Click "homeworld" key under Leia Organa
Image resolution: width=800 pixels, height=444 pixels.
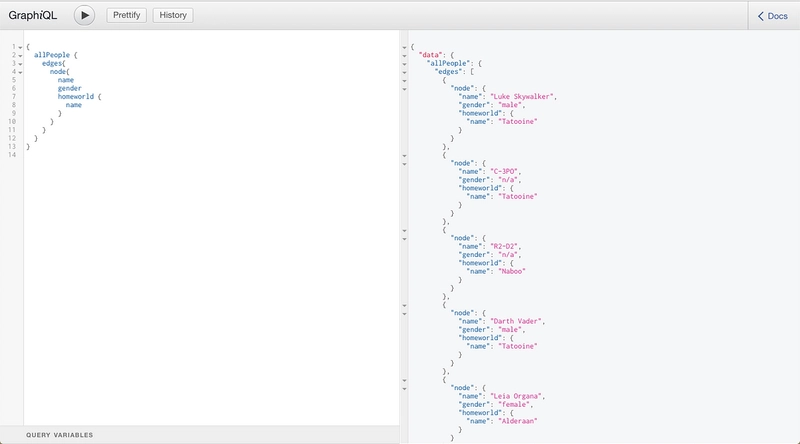pyautogui.click(x=480, y=413)
